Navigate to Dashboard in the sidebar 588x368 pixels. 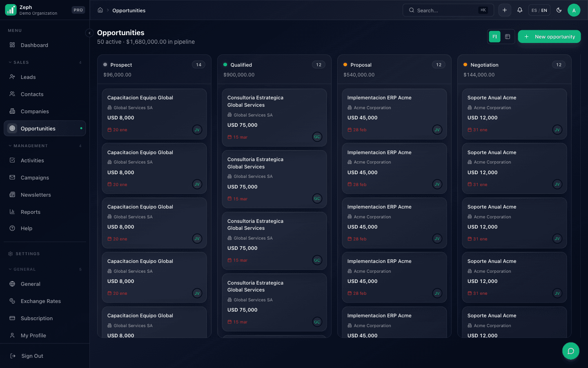[x=34, y=45]
